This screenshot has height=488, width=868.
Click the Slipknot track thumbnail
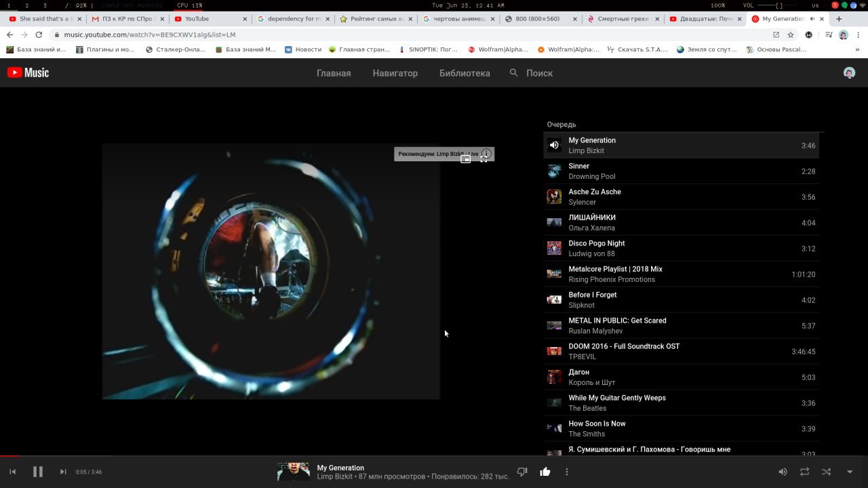click(x=554, y=300)
